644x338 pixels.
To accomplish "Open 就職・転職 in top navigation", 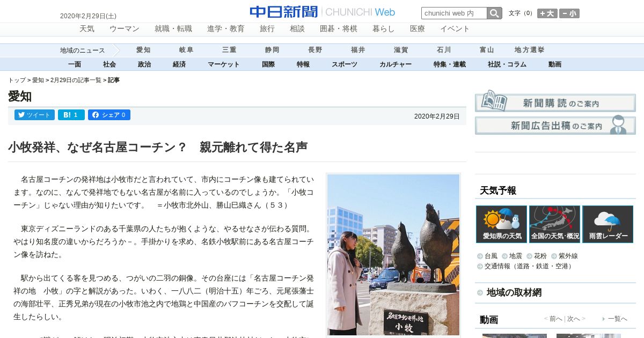I will pos(173,29).
